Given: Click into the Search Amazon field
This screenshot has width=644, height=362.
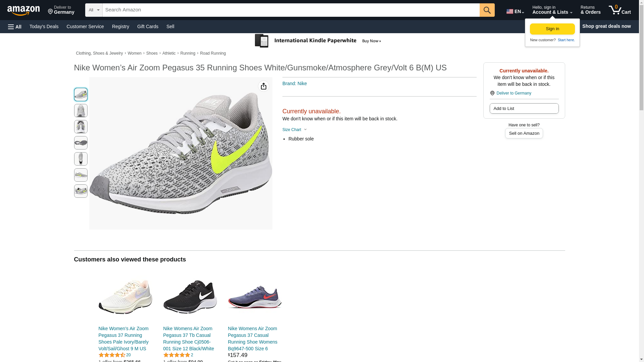Looking at the screenshot, I should point(290,10).
